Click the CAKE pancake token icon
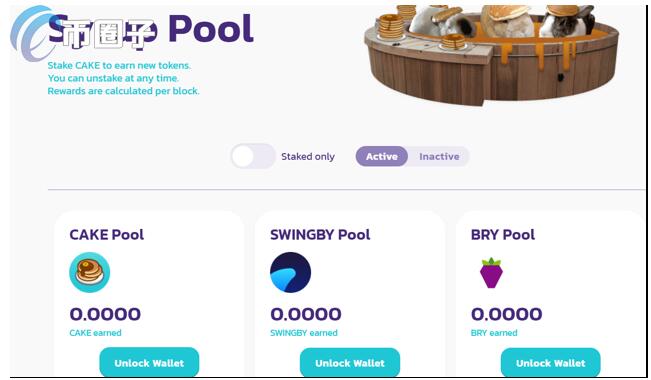 click(90, 272)
